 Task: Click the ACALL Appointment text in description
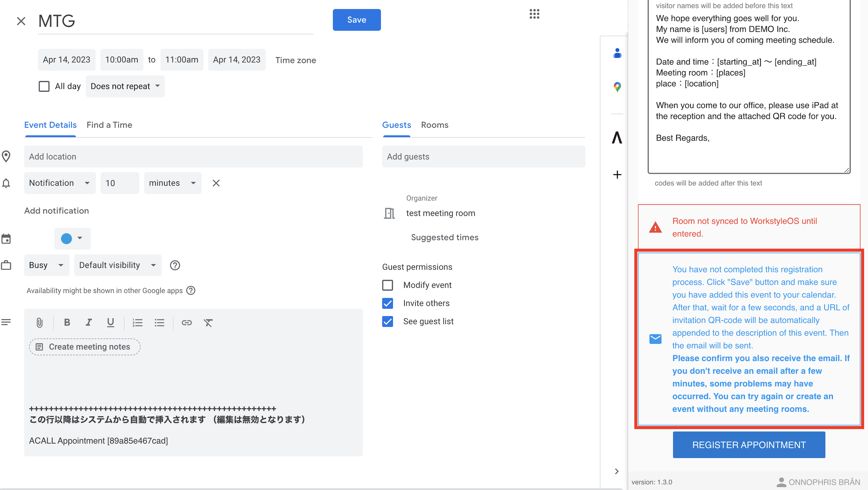[98, 440]
